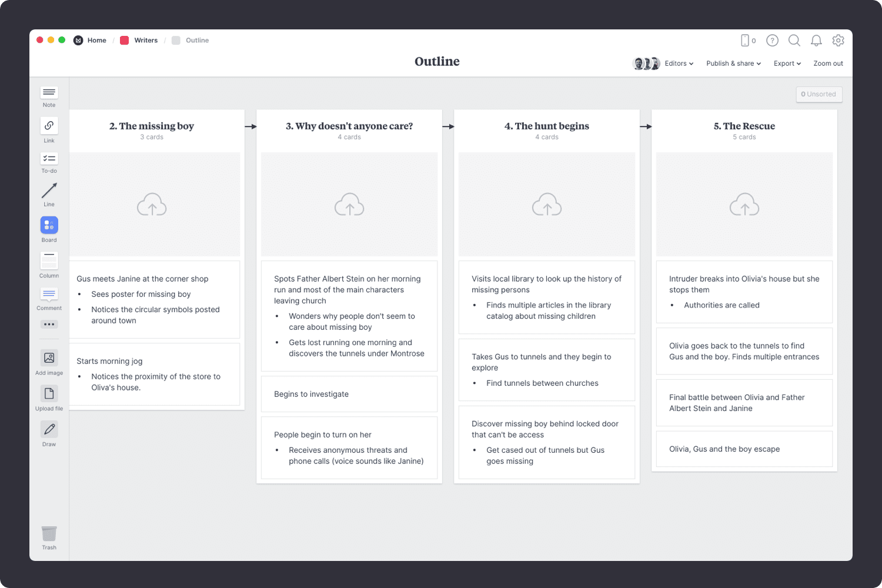Select the Line tool
The image size is (882, 588).
coord(49,195)
